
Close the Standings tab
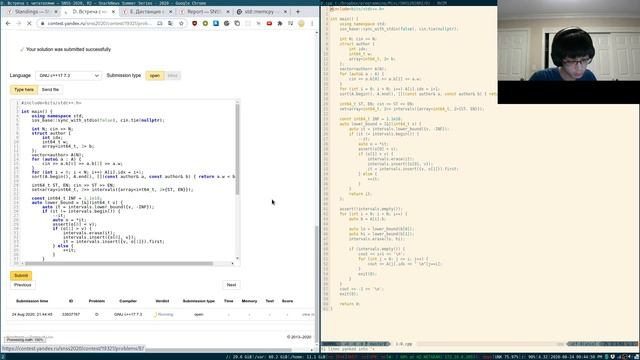[56, 12]
